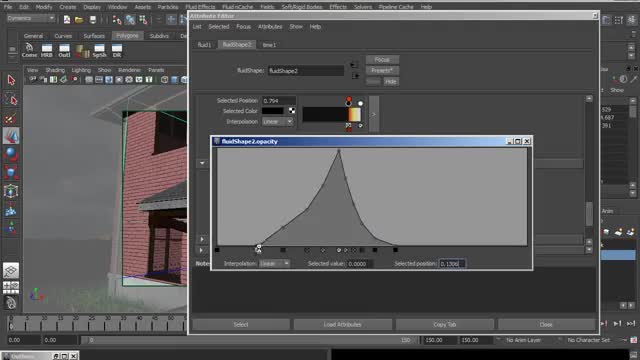Click Select by hierarchy icon
Screen dimensions: 640x360
117,20
